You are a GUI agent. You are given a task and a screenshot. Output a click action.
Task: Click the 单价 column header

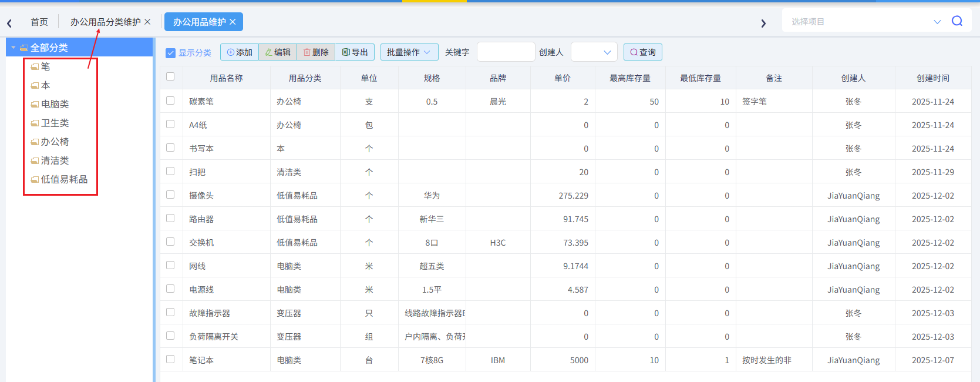(x=563, y=78)
